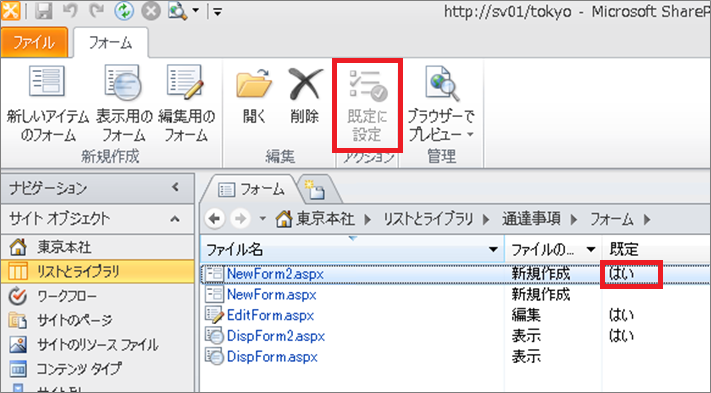The image size is (711, 393).
Task: Click the Back arrow in breadcrumb bar
Action: point(214,219)
